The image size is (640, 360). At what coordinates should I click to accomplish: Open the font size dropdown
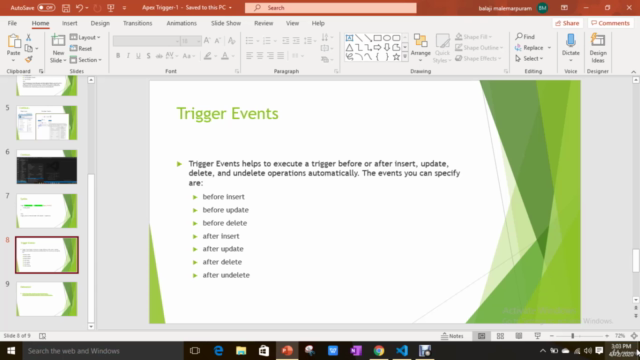click(198, 41)
